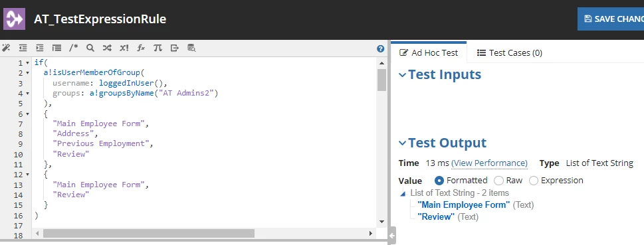This screenshot has height=245, width=644.
Task: Click horizontal scrollbar left arrow
Action: (x=37, y=233)
